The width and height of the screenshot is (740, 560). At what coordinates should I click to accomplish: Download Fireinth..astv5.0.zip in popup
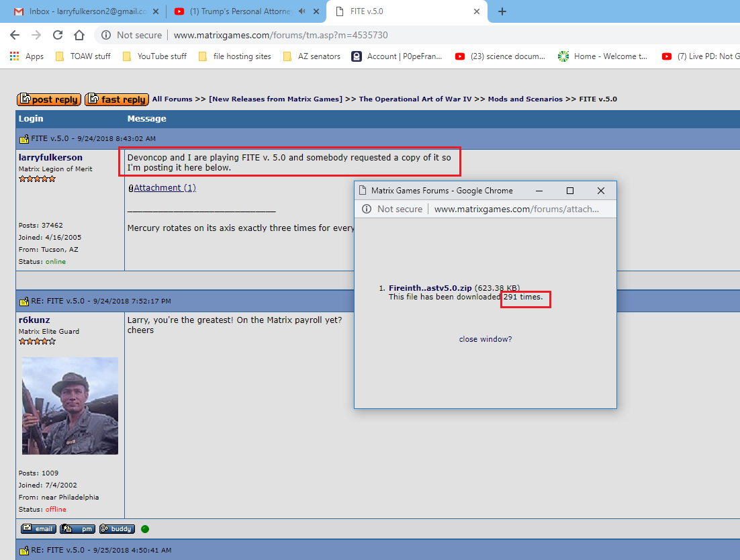pos(430,288)
